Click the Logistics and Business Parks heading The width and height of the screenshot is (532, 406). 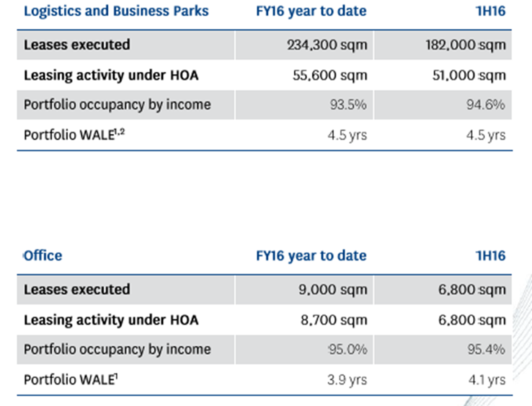116,11
